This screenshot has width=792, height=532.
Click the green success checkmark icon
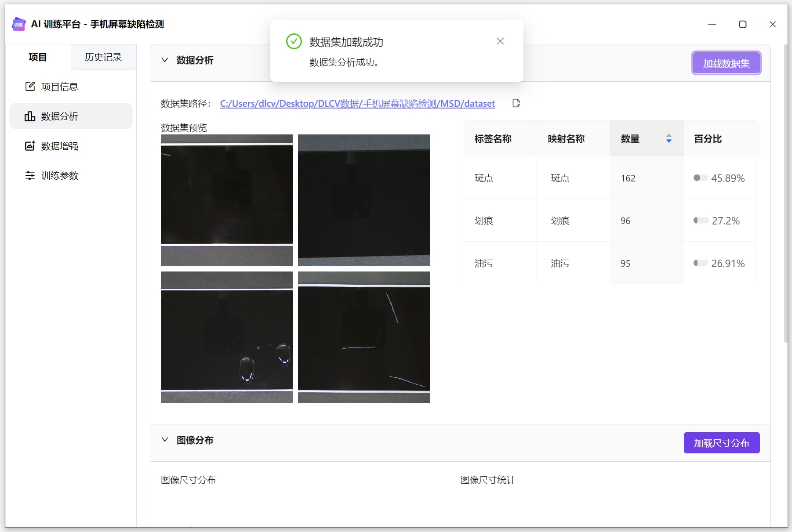click(294, 42)
